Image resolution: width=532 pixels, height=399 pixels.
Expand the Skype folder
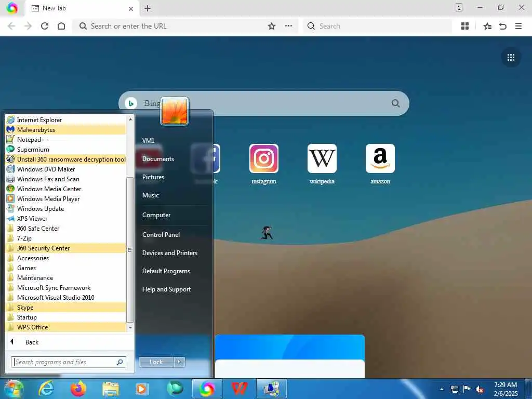pos(65,308)
